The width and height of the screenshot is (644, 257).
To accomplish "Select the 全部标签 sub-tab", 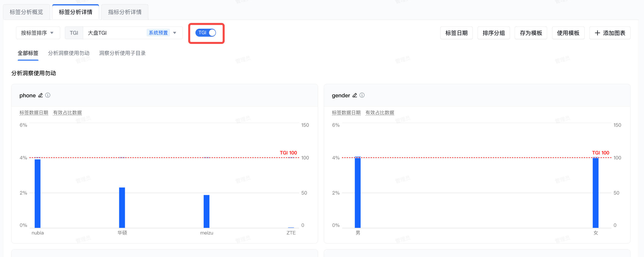I will pos(28,53).
